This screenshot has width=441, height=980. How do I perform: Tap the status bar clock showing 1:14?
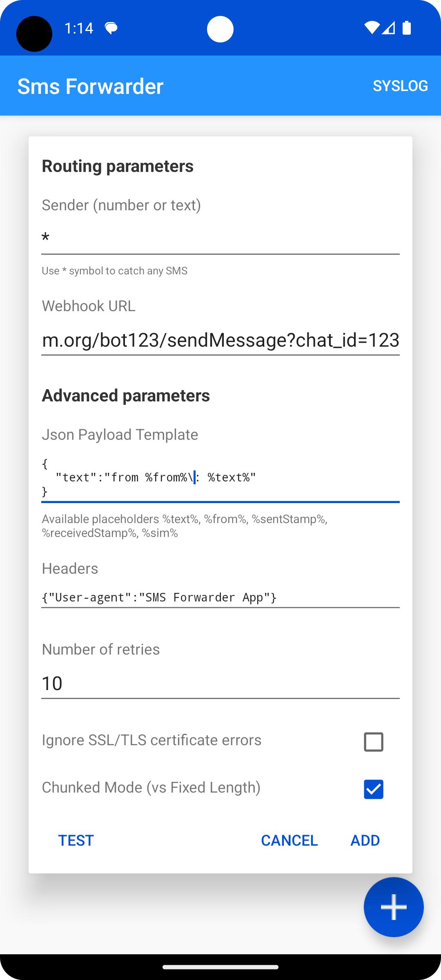[x=79, y=28]
